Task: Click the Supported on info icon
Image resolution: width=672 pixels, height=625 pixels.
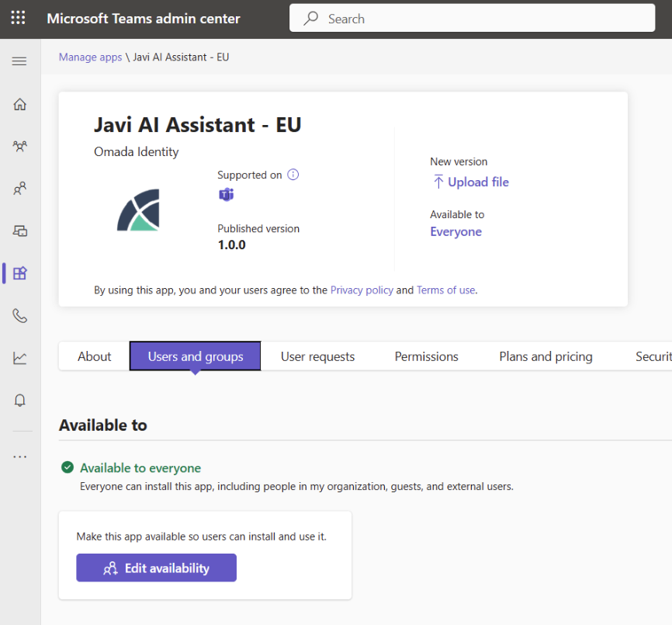Action: coord(293,175)
